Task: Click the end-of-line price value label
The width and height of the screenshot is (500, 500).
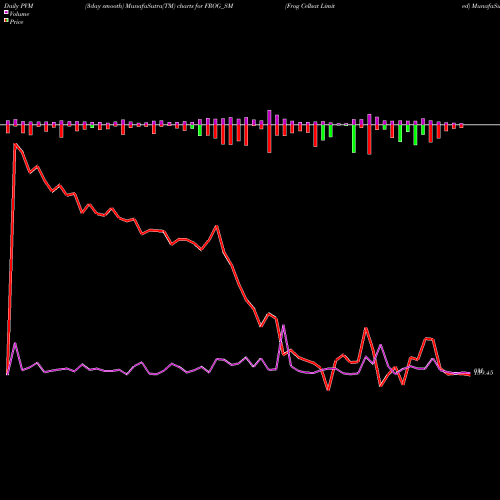Action: click(483, 372)
